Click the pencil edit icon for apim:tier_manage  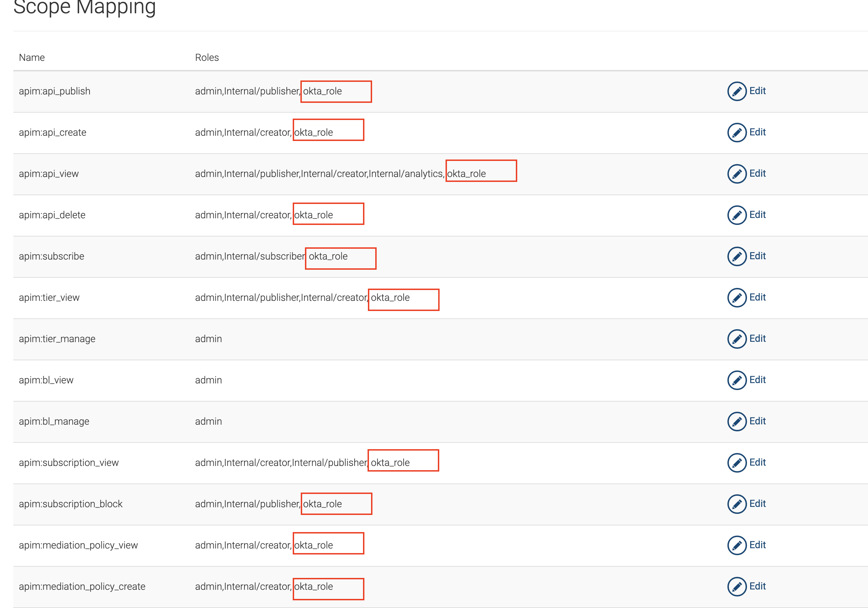point(737,339)
